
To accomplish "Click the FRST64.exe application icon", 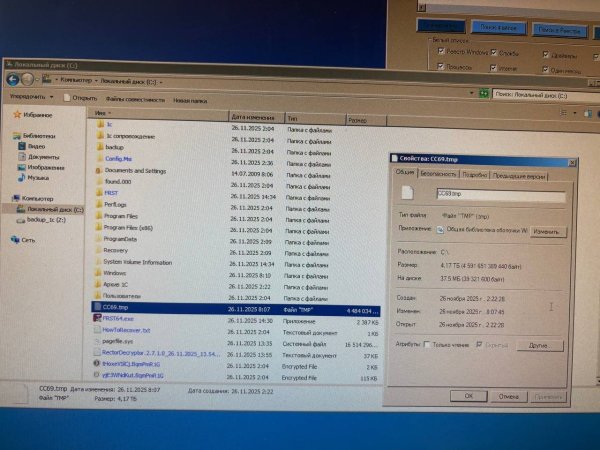I will (97, 318).
